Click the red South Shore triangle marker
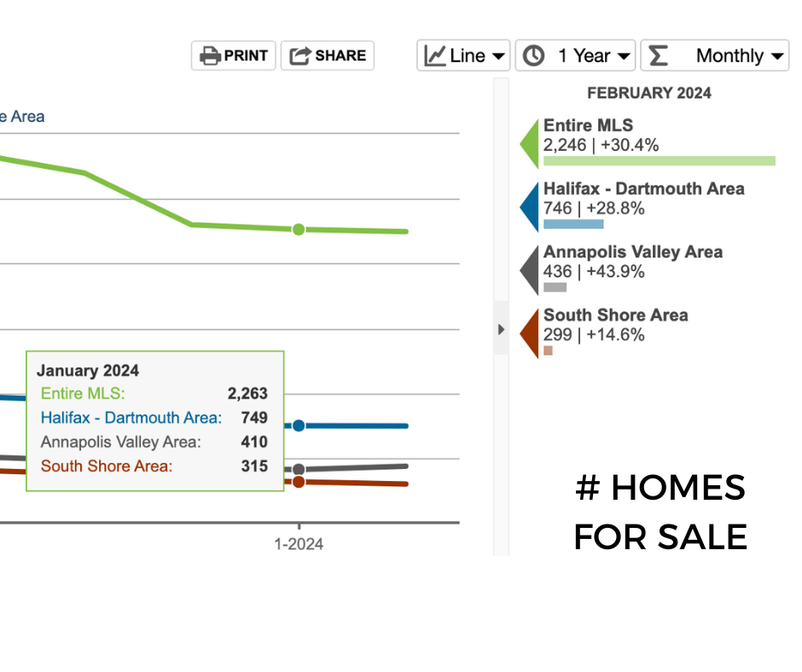Image resolution: width=802 pixels, height=672 pixels. (530, 333)
